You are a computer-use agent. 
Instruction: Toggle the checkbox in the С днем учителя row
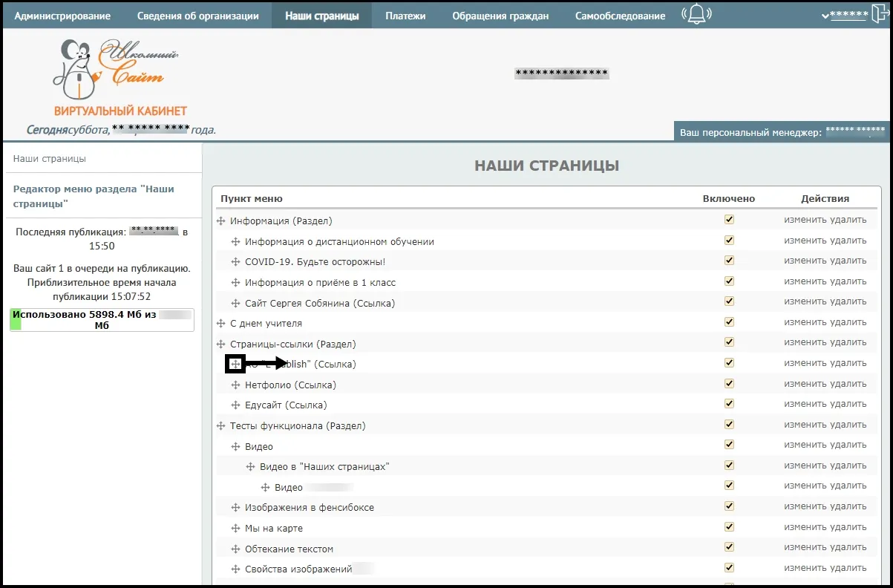[729, 322]
